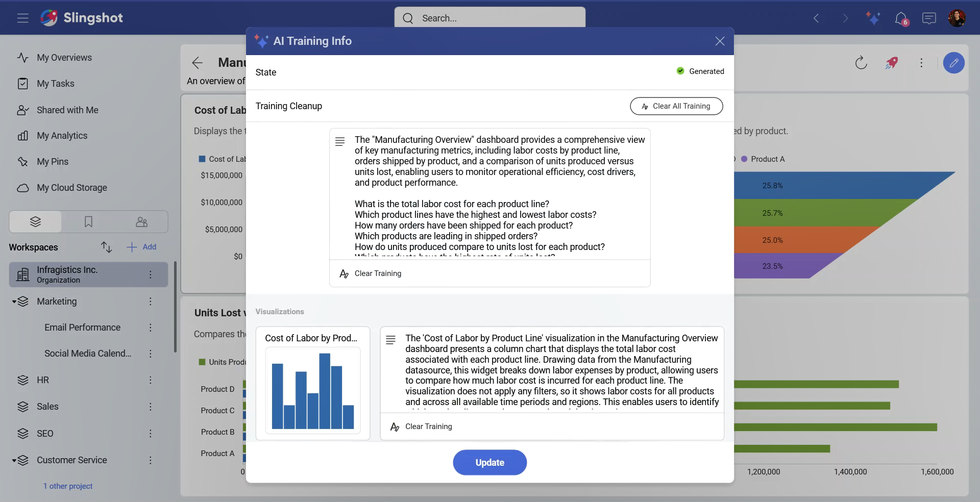Click the Generated state indicator
This screenshot has width=980, height=502.
(x=700, y=71)
